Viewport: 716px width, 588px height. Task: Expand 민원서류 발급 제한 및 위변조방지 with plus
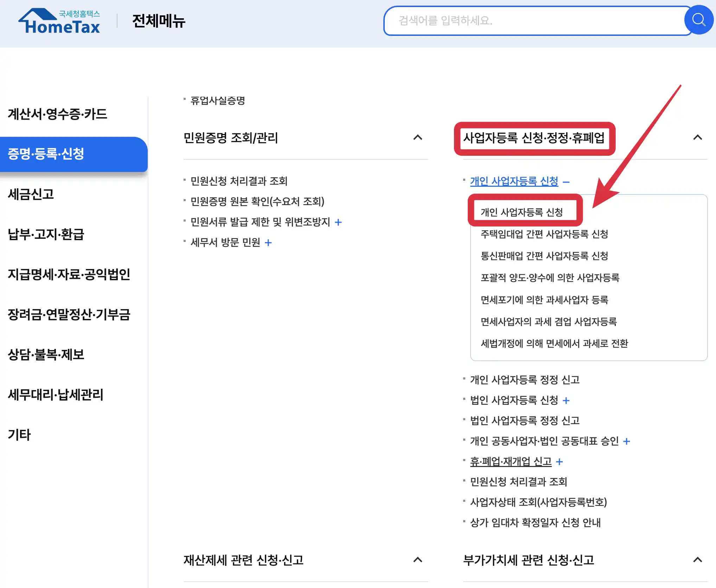click(338, 222)
